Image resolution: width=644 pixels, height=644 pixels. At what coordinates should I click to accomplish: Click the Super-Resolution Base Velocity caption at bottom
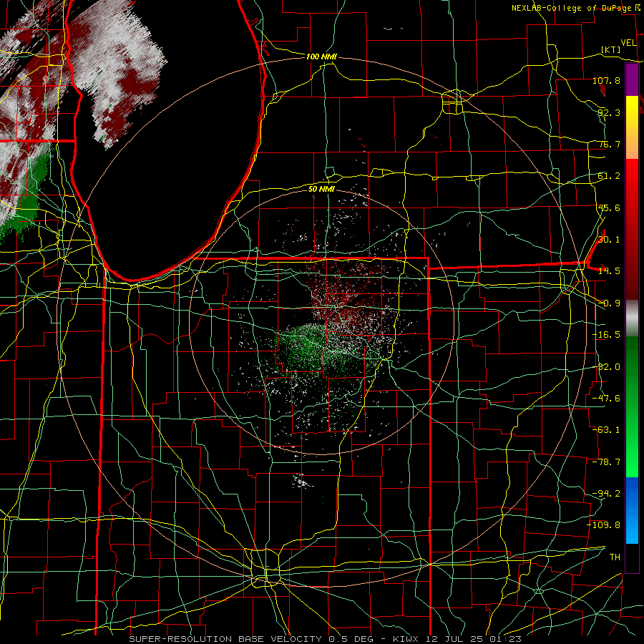pyautogui.click(x=326, y=639)
